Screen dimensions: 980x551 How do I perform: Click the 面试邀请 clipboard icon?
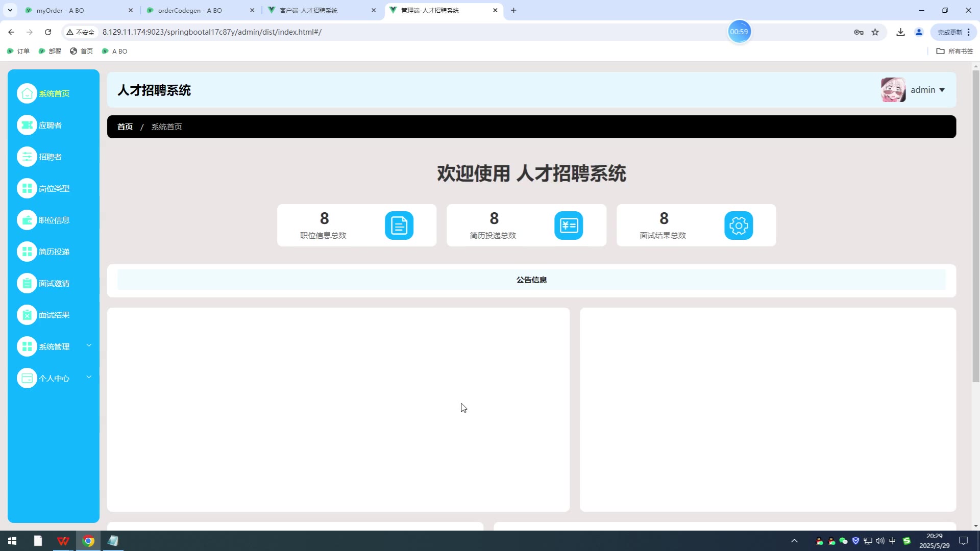click(x=27, y=283)
